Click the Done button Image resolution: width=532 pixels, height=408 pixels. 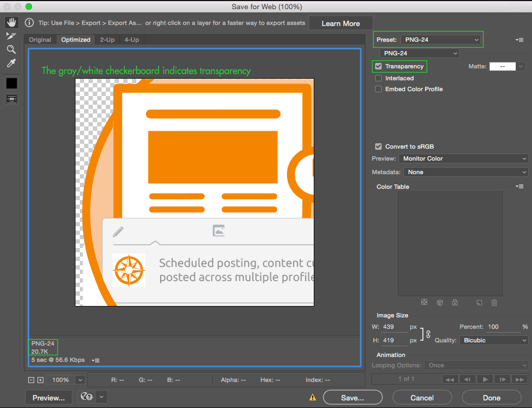coord(492,398)
